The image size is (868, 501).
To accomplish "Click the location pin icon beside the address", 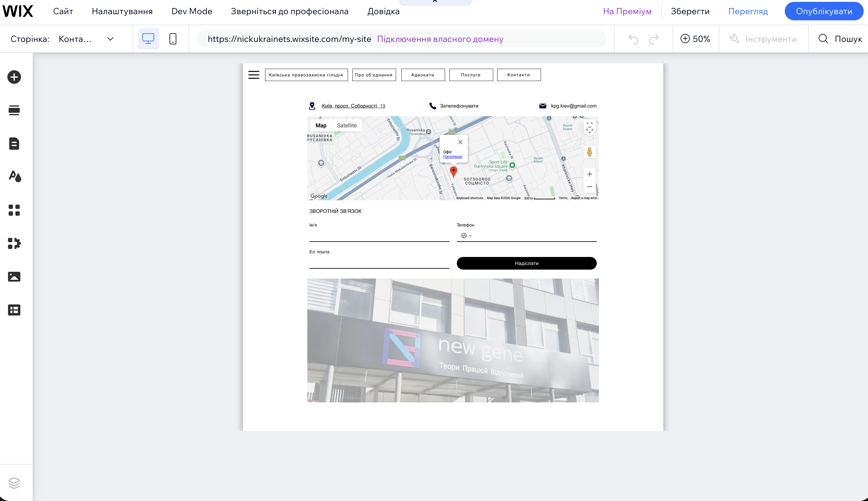I will click(x=312, y=106).
